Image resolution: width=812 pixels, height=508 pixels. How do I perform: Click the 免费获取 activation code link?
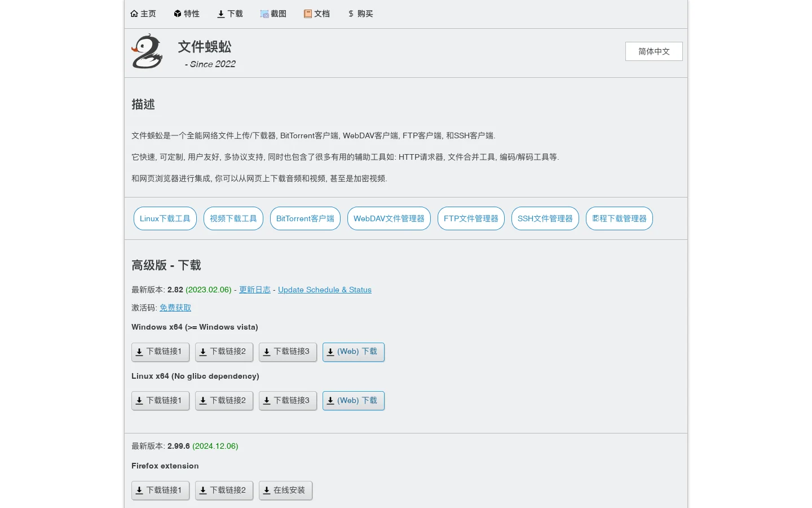coord(175,308)
